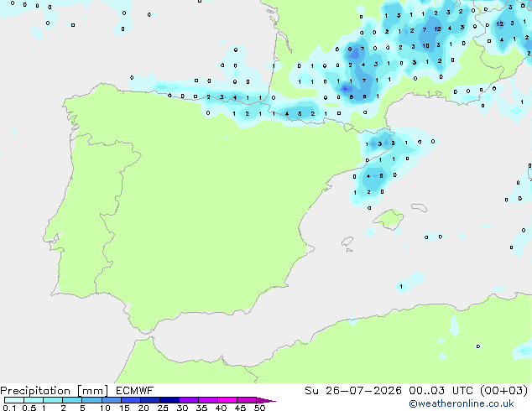Click the 5 to 10 mm legend swatch
The width and height of the screenshot is (532, 411).
click(x=91, y=400)
